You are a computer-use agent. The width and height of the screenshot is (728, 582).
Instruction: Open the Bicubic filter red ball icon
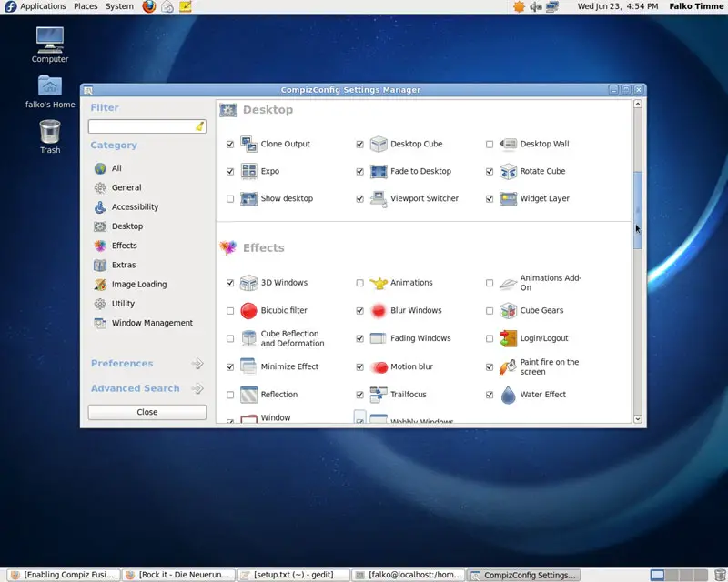(248, 310)
